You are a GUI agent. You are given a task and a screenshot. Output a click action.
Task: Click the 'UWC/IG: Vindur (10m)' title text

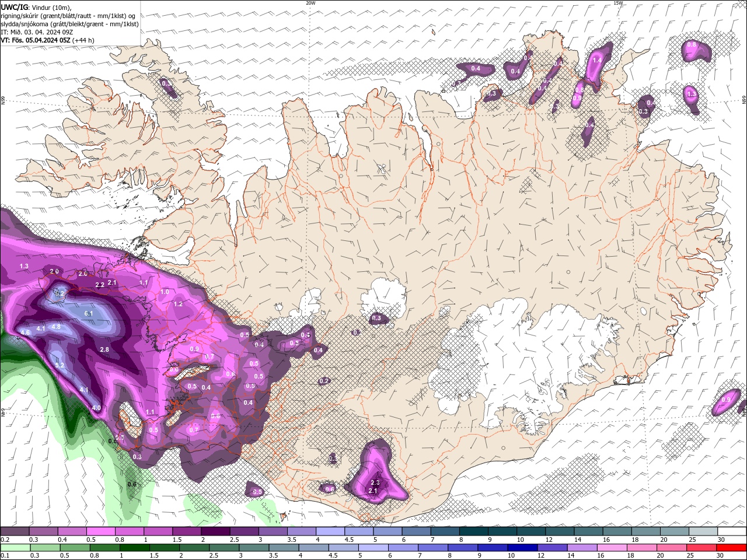[x=36, y=7]
